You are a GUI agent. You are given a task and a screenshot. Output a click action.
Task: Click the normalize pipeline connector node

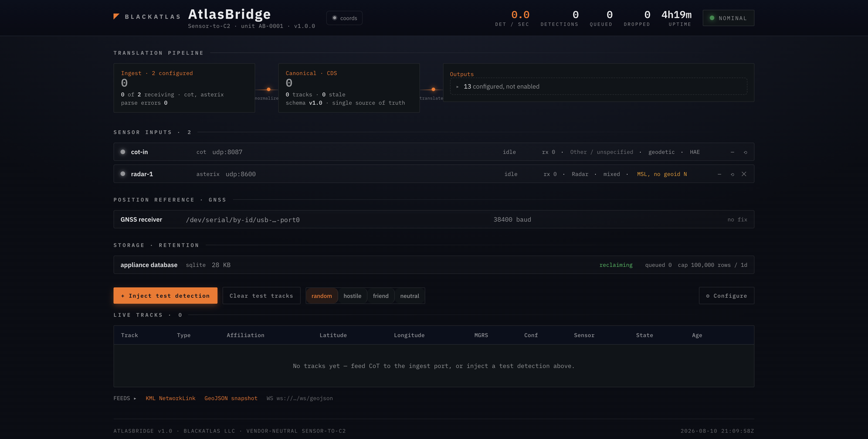[269, 89]
